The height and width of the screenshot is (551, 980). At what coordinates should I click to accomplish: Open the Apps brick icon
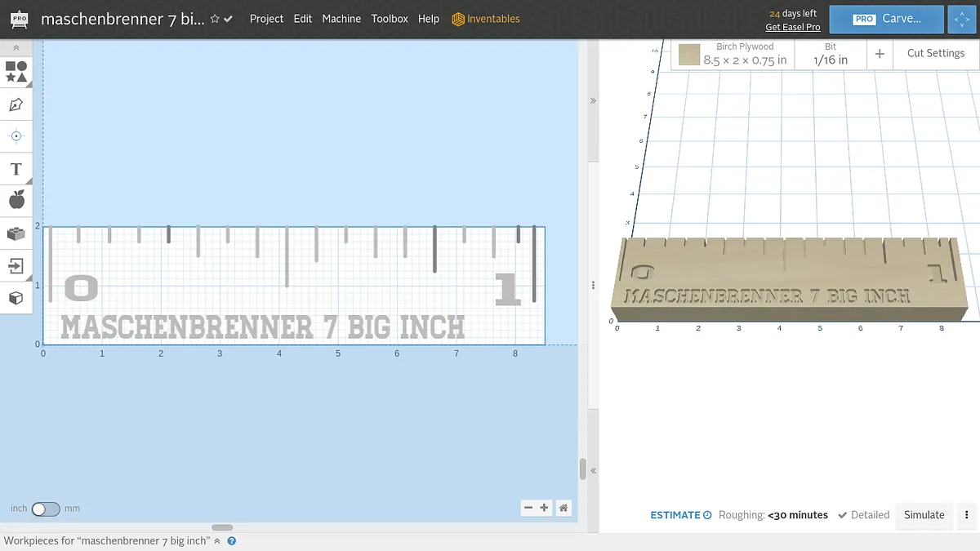[x=16, y=233]
